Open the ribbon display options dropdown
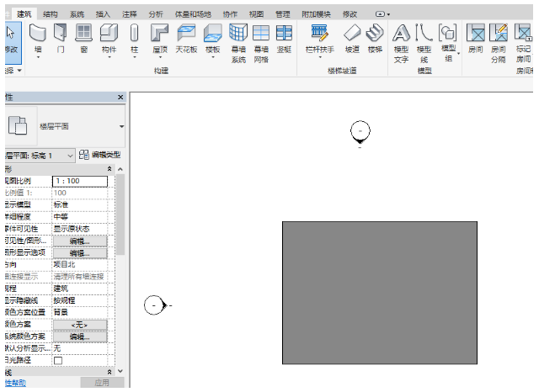The image size is (539, 392). [382, 14]
